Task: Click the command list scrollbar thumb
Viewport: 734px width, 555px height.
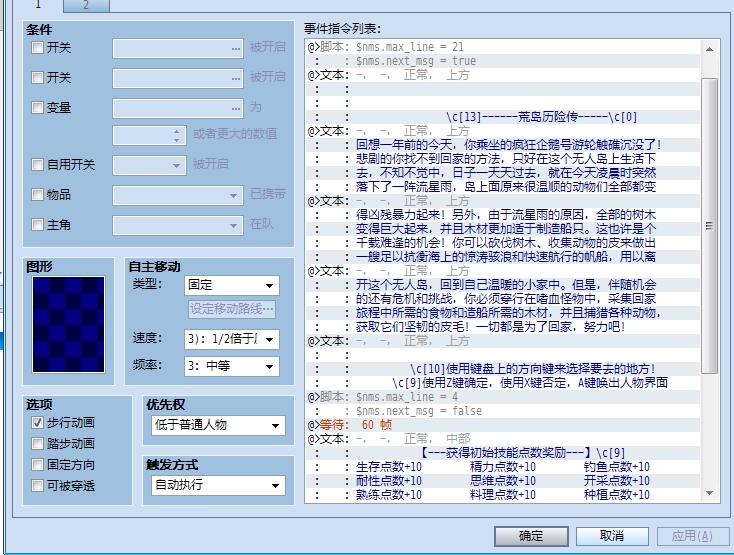Action: (710, 226)
